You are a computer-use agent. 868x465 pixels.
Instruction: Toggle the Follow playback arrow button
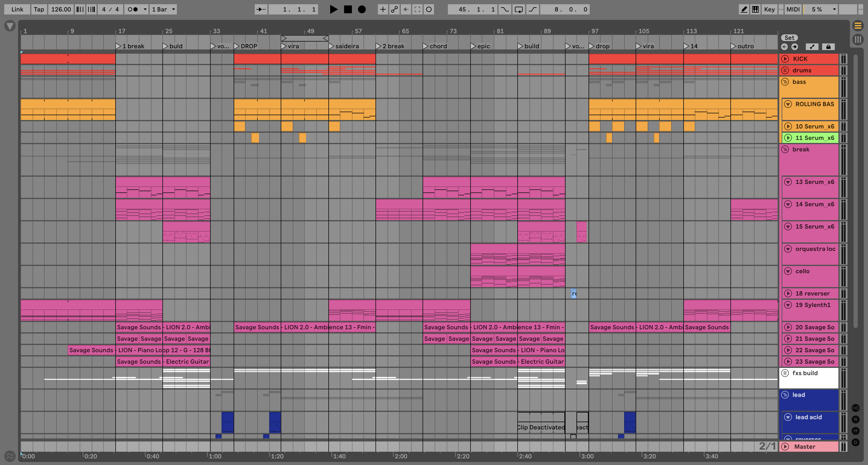[x=261, y=9]
